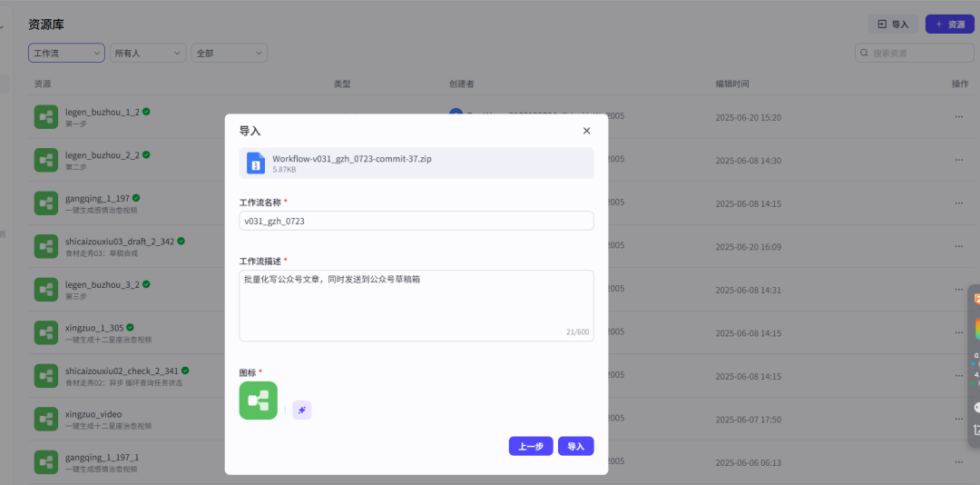Screen dimensions: 980x485
Task: Open the legen_buzhou_1_2 workflow name
Action: pyautogui.click(x=103, y=112)
